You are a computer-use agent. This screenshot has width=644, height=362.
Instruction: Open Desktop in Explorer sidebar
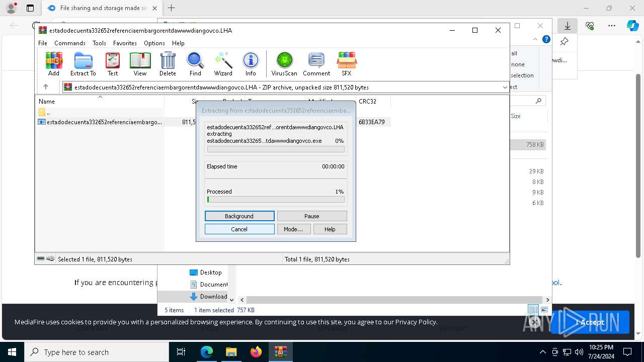click(206, 273)
